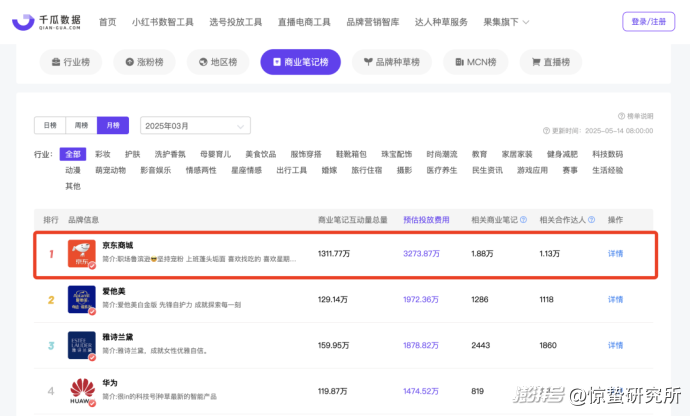Filter industry by 摄影
The width and height of the screenshot is (690, 416).
tap(404, 170)
